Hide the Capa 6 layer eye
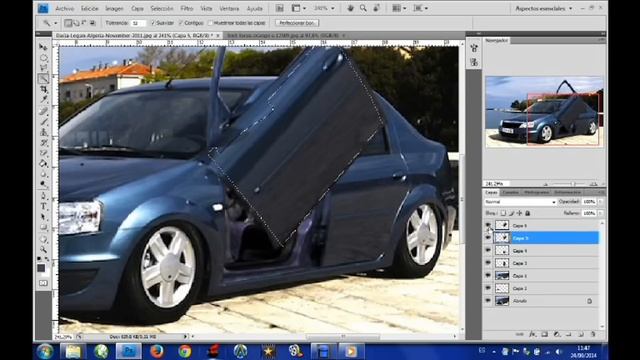This screenshot has width=640, height=360. pos(488,225)
